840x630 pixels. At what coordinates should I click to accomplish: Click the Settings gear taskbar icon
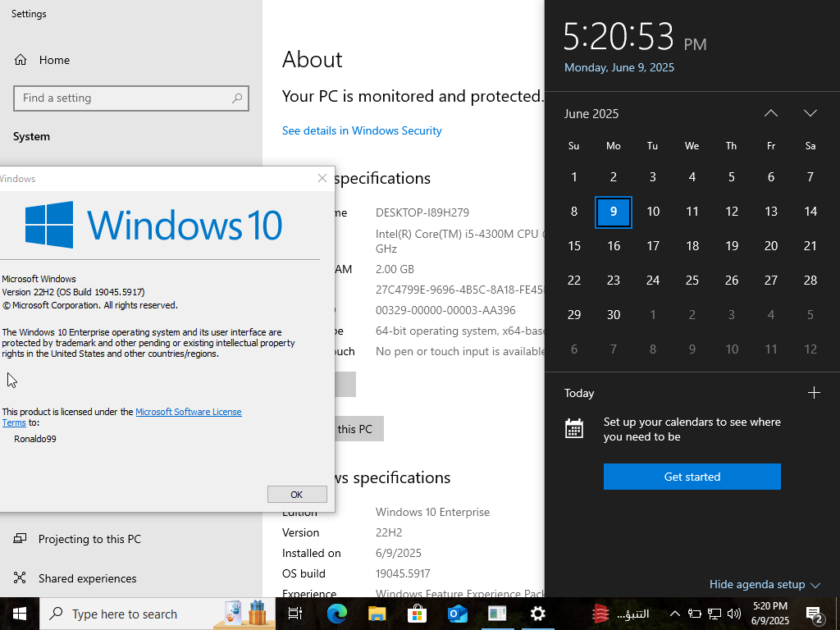click(x=538, y=614)
